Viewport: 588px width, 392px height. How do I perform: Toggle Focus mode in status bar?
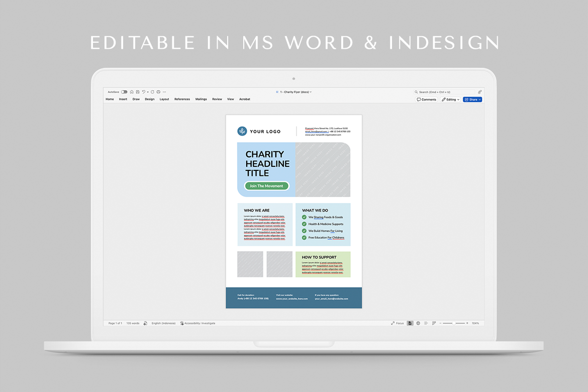398,323
